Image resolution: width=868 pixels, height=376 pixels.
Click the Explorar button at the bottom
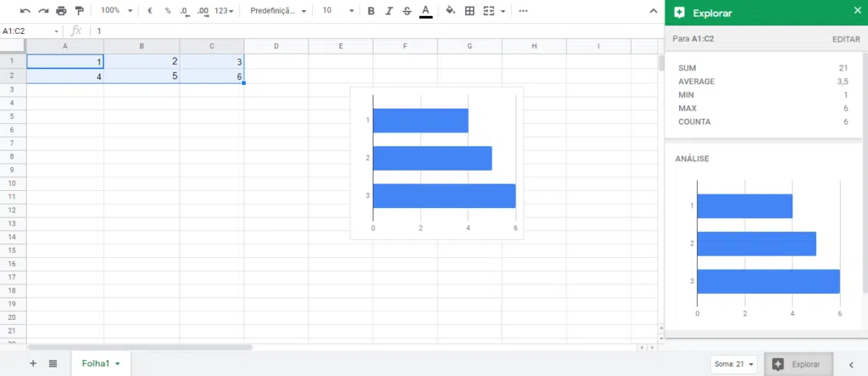(x=798, y=364)
